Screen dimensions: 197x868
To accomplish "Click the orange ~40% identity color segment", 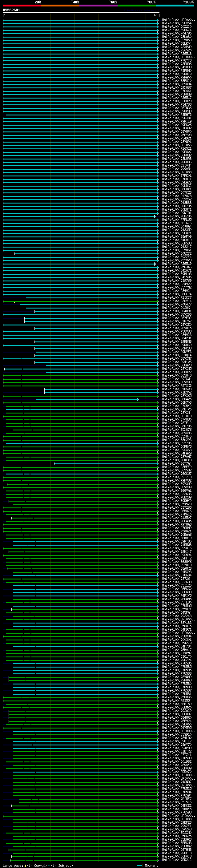I will point(60,6).
